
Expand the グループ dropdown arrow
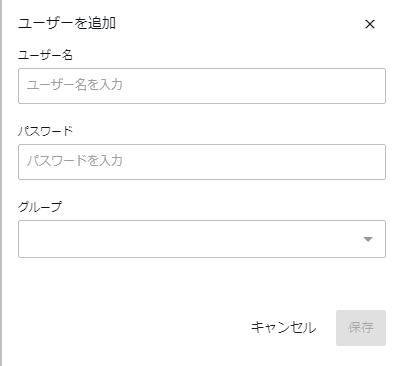368,239
